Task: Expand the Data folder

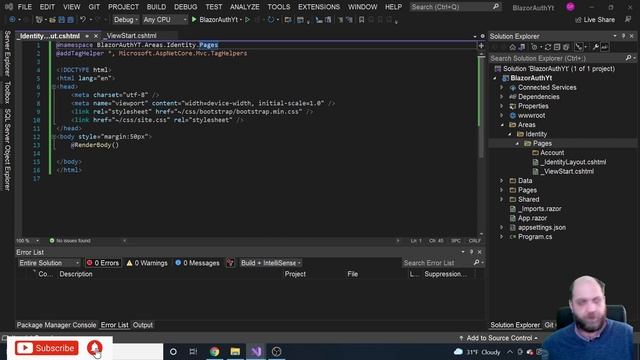Action: click(x=502, y=181)
